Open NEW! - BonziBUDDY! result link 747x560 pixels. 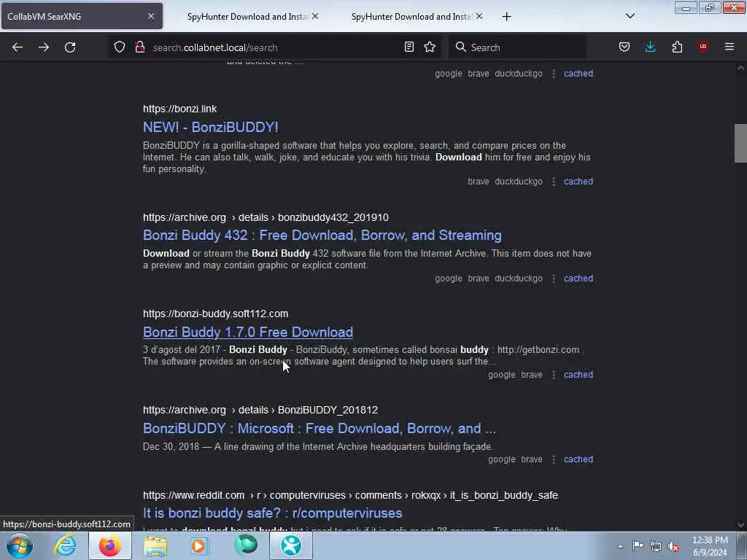pyautogui.click(x=211, y=127)
